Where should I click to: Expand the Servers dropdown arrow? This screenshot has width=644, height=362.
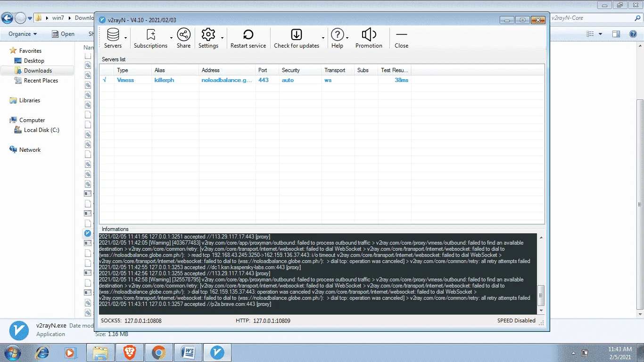coord(126,38)
